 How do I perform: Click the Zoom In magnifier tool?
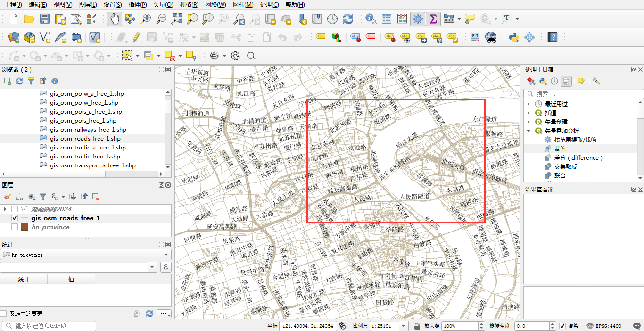point(146,19)
